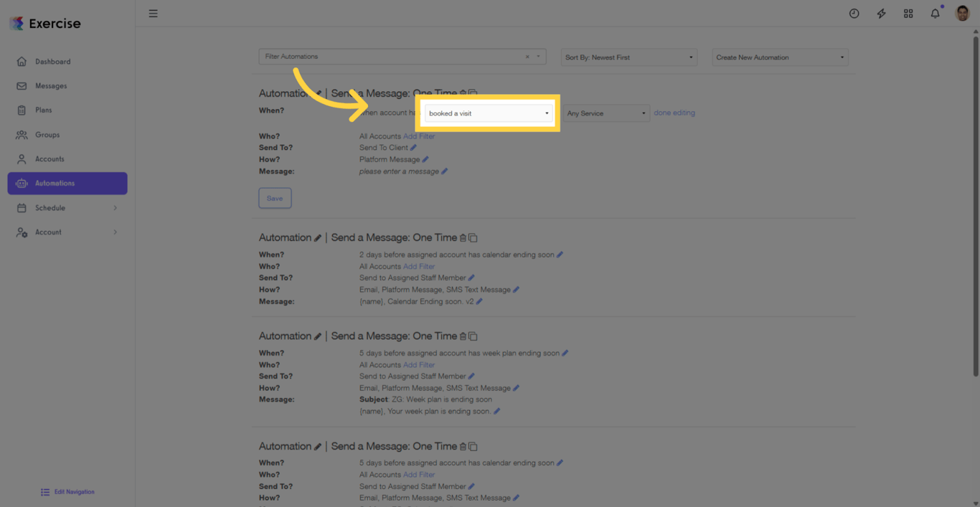The width and height of the screenshot is (980, 507).
Task: Expand the Schedule sidebar submenu
Action: click(x=115, y=208)
